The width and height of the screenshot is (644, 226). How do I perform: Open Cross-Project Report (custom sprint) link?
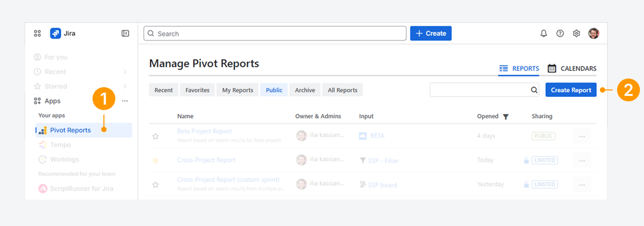[x=228, y=179]
